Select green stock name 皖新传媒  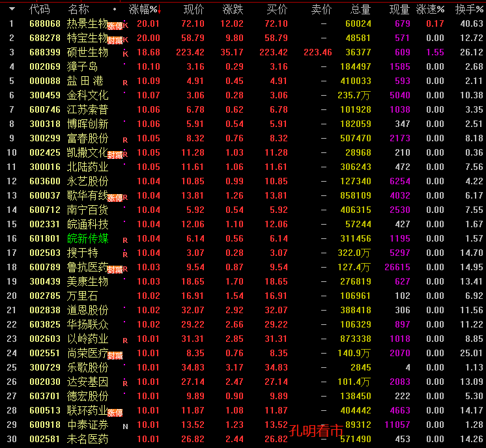(87, 238)
